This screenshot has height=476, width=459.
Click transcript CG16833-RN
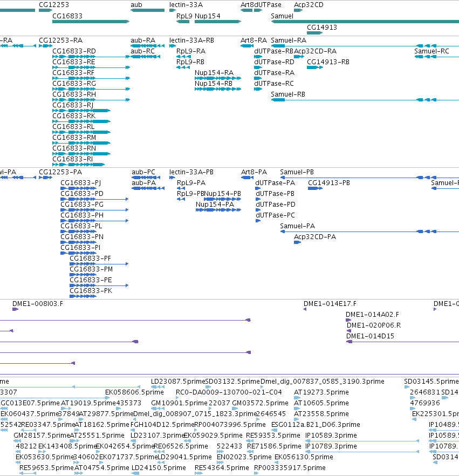pyautogui.click(x=74, y=148)
